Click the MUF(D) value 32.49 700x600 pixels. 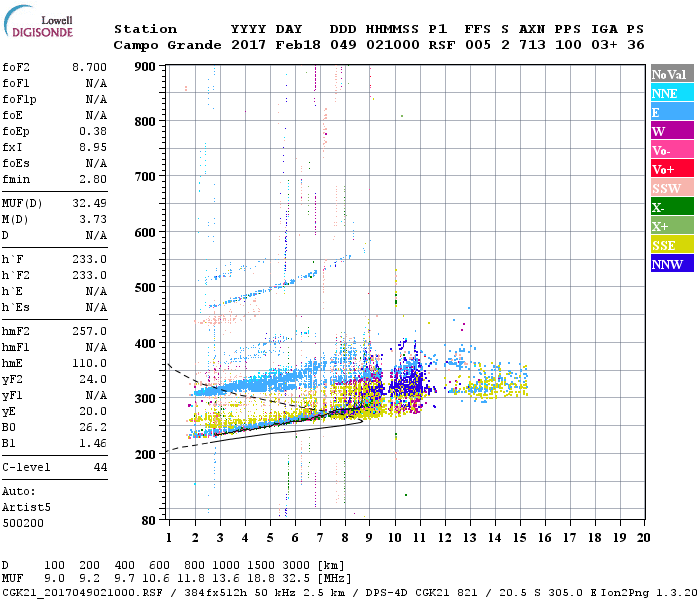pyautogui.click(x=89, y=203)
